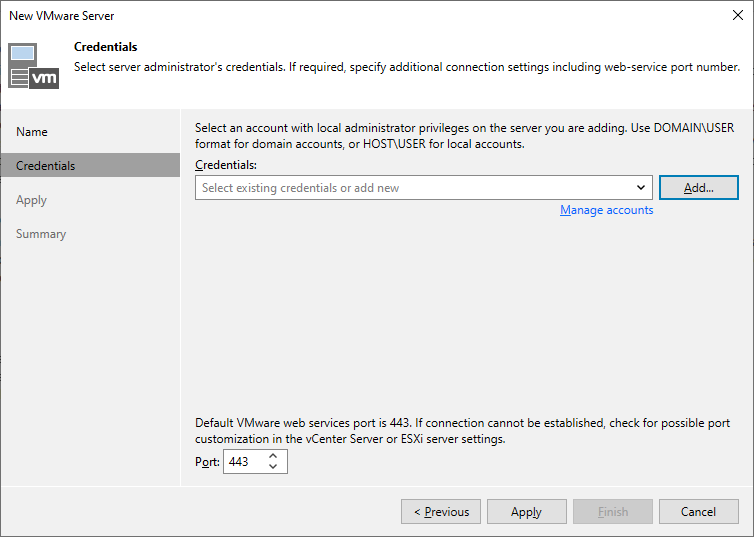Go to the Name step
This screenshot has width=754, height=537.
[32, 132]
